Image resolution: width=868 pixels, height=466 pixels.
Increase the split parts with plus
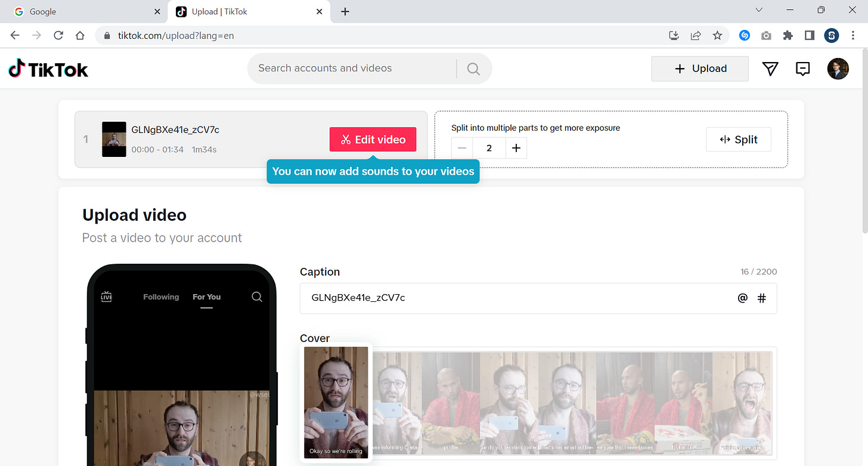click(x=516, y=148)
